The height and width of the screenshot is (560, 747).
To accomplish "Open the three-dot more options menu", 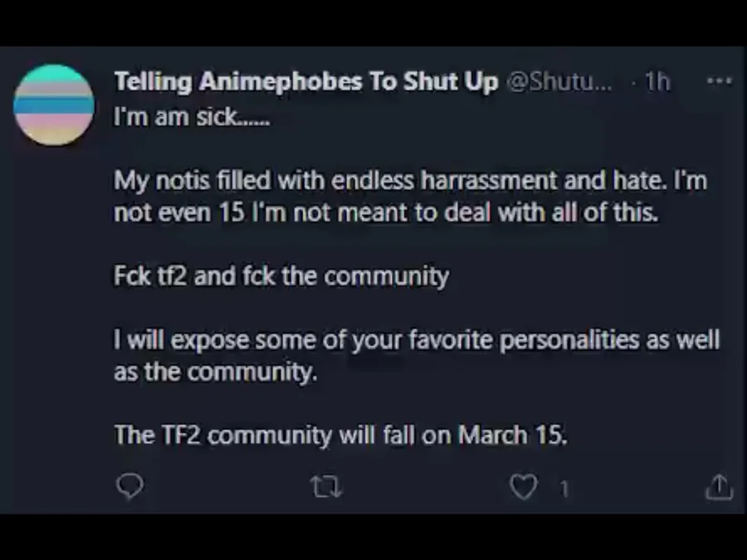I will pos(718,81).
